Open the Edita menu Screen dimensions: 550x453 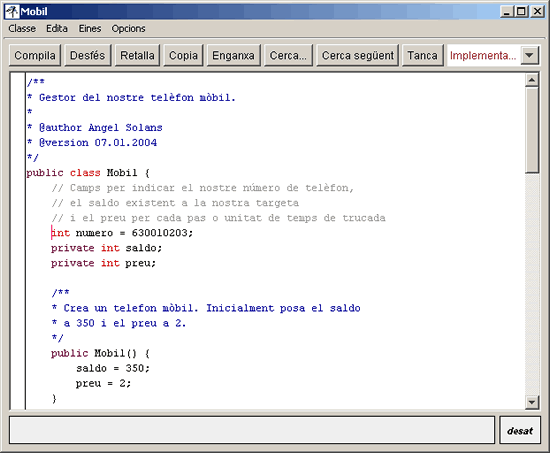57,28
